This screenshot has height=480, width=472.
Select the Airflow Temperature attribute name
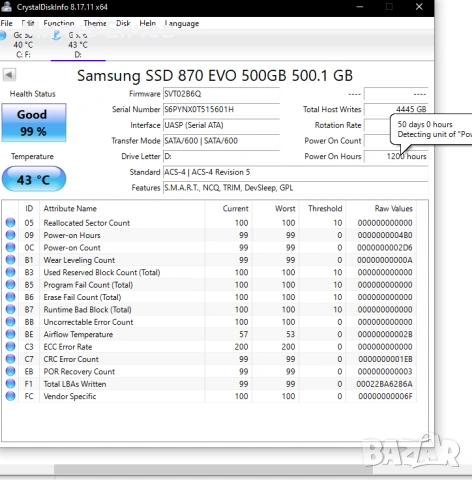tap(78, 334)
